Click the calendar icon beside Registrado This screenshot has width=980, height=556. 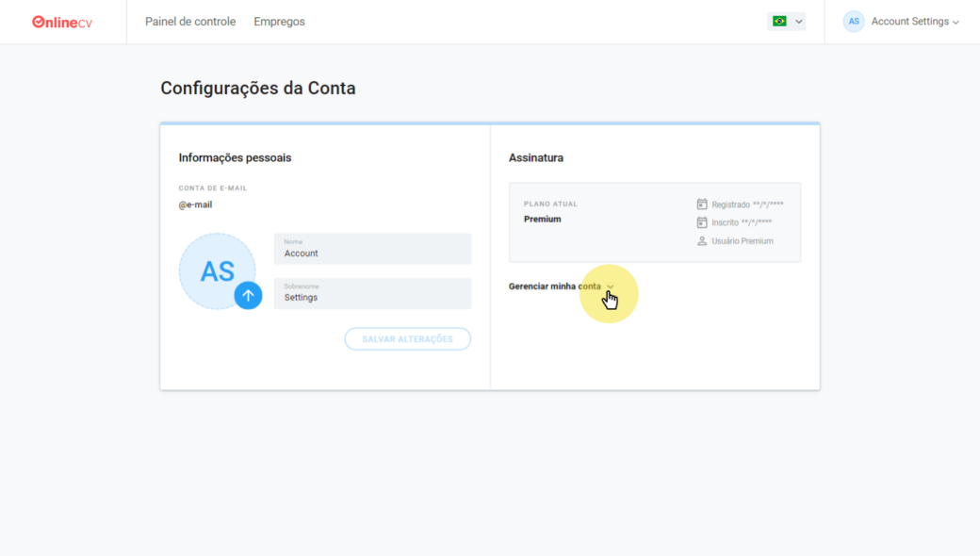[702, 204]
